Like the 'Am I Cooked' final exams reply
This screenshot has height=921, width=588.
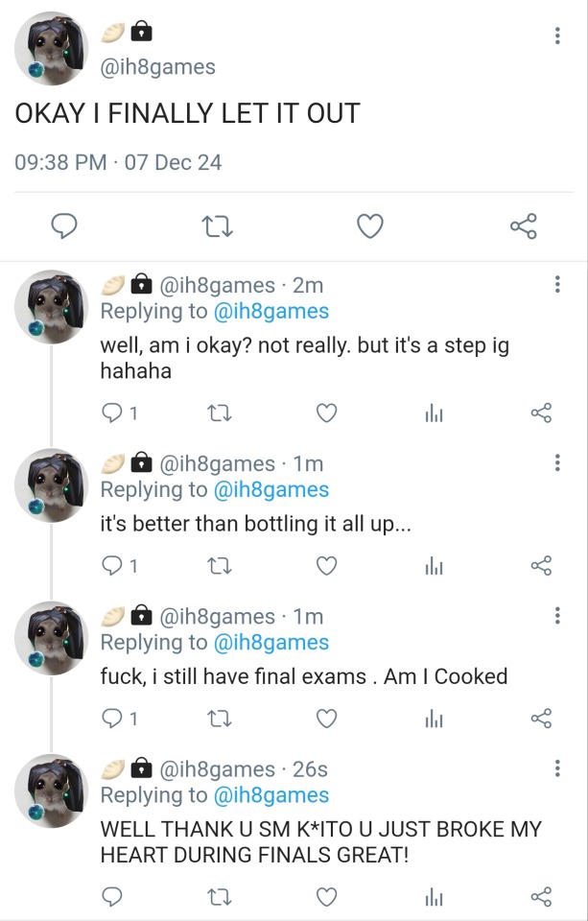click(327, 719)
